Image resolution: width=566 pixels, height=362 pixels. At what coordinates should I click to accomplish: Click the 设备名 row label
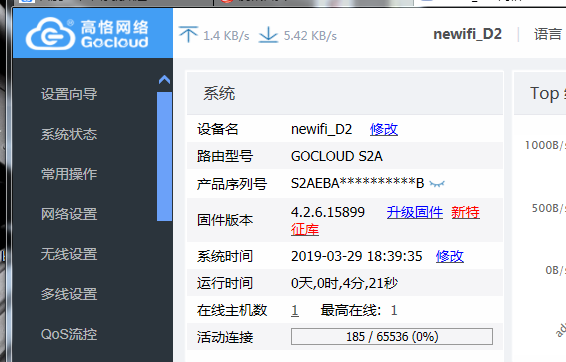point(218,129)
